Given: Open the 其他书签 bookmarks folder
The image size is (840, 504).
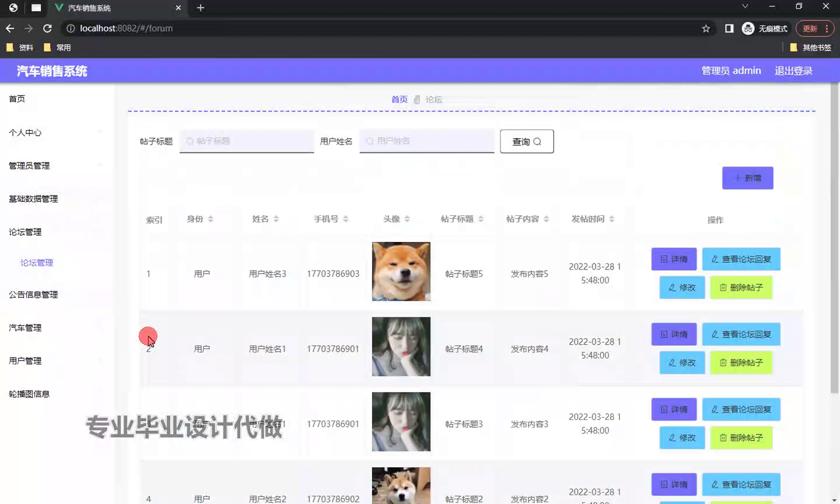Looking at the screenshot, I should tap(810, 47).
